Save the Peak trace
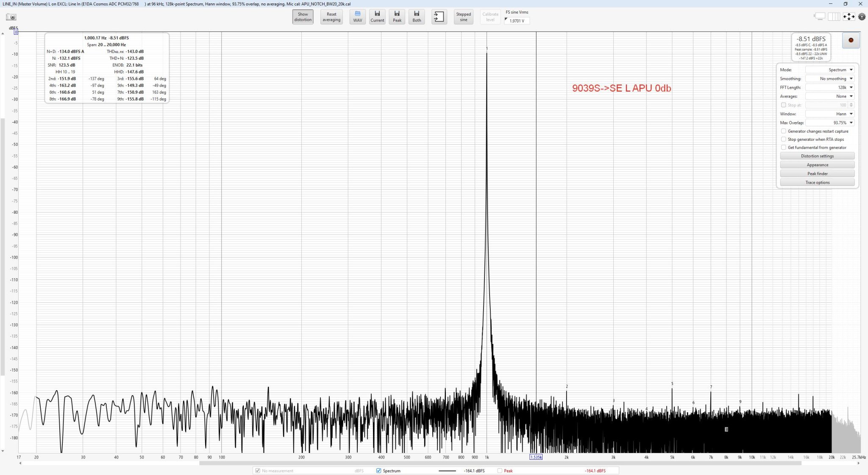Viewport: 868px width, 475px height. tap(397, 17)
